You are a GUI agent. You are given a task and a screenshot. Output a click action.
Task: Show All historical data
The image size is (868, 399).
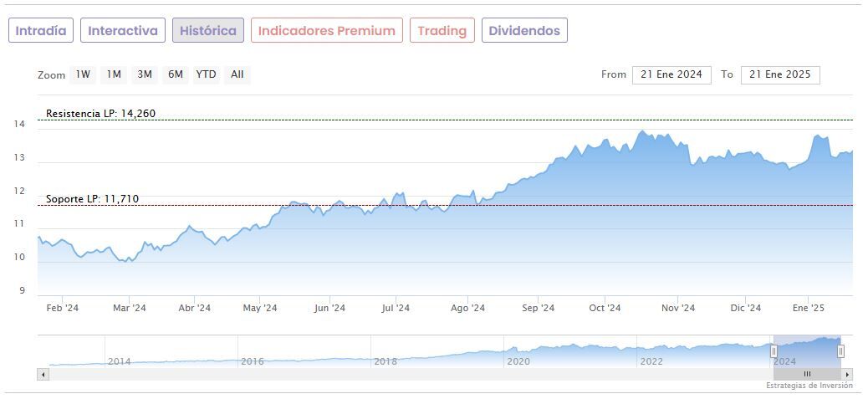click(237, 74)
